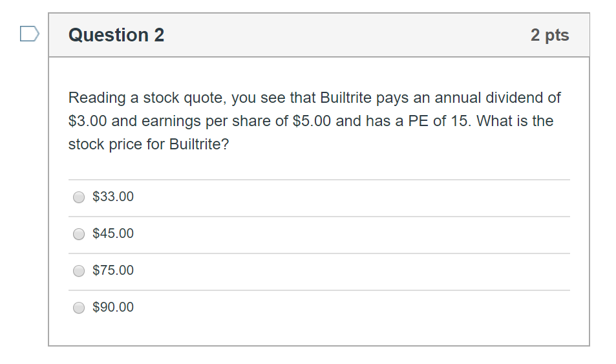Click the word Builtrite in the first line
Screen dimensions: 616x364
tap(346, 98)
